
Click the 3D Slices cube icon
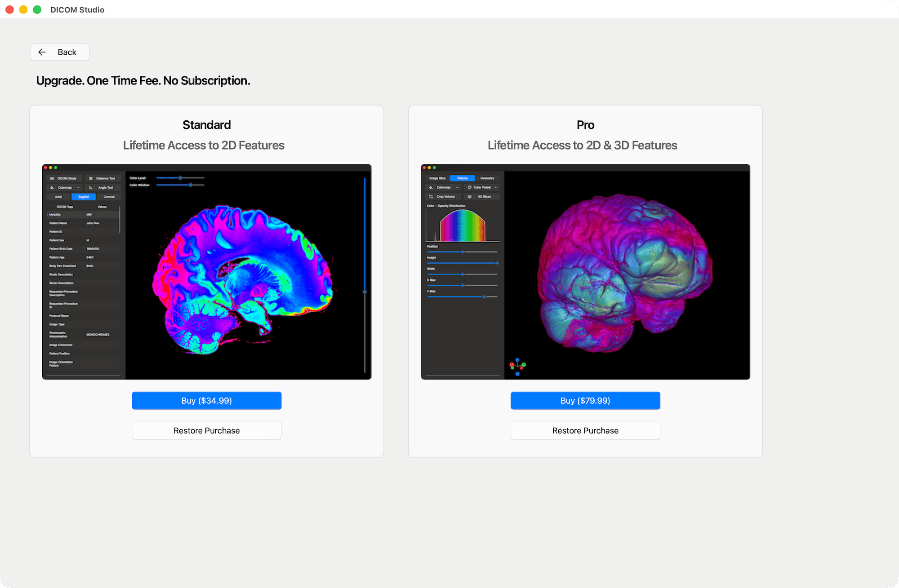point(470,197)
